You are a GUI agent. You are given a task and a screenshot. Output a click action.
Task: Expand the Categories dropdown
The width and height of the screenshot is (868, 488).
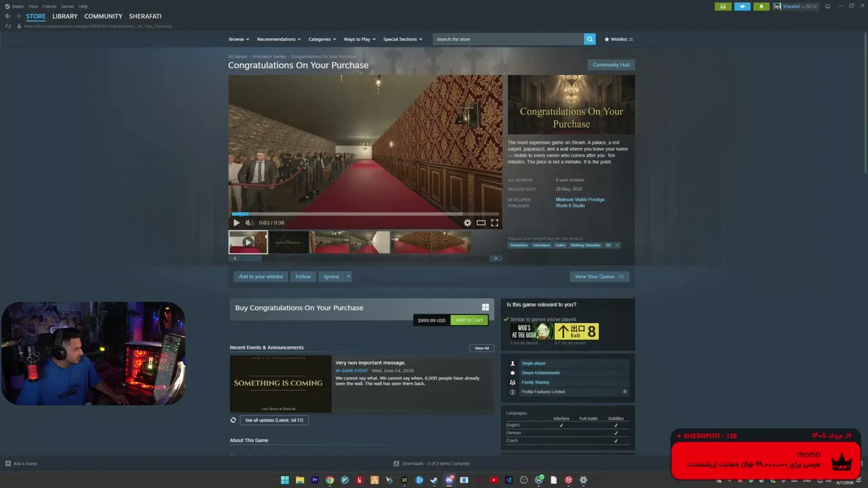pyautogui.click(x=322, y=39)
